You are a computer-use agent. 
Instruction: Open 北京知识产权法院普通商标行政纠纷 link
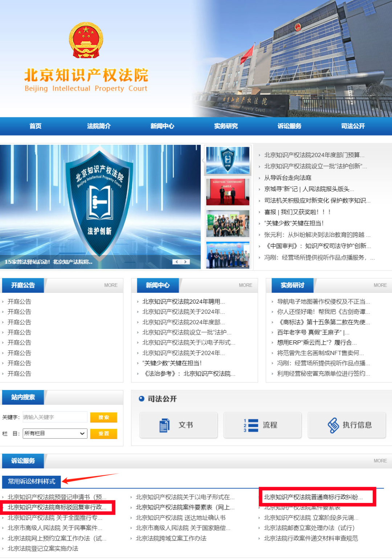[x=313, y=497]
